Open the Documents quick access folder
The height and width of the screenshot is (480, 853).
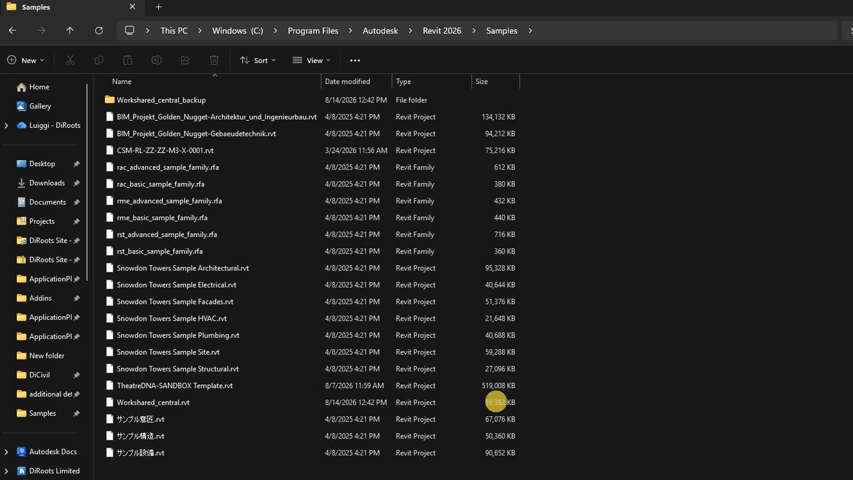[47, 202]
